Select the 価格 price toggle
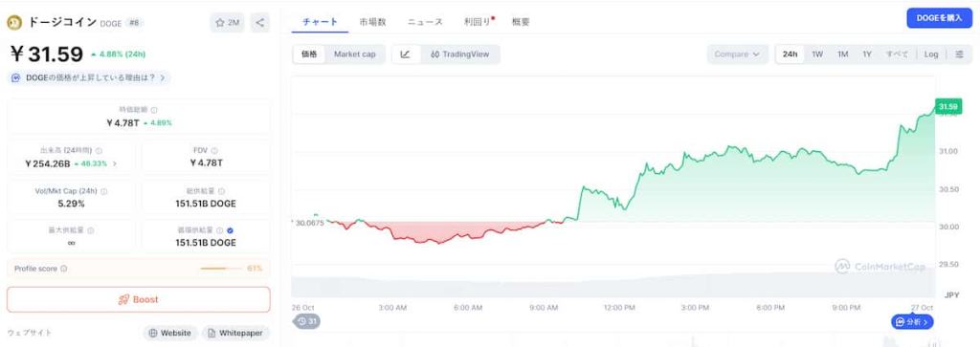 pos(309,54)
